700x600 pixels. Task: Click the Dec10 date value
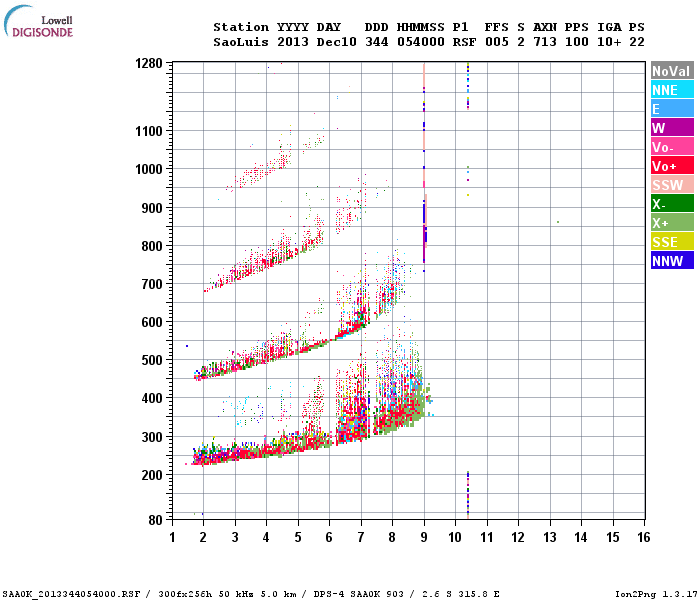tap(337, 42)
